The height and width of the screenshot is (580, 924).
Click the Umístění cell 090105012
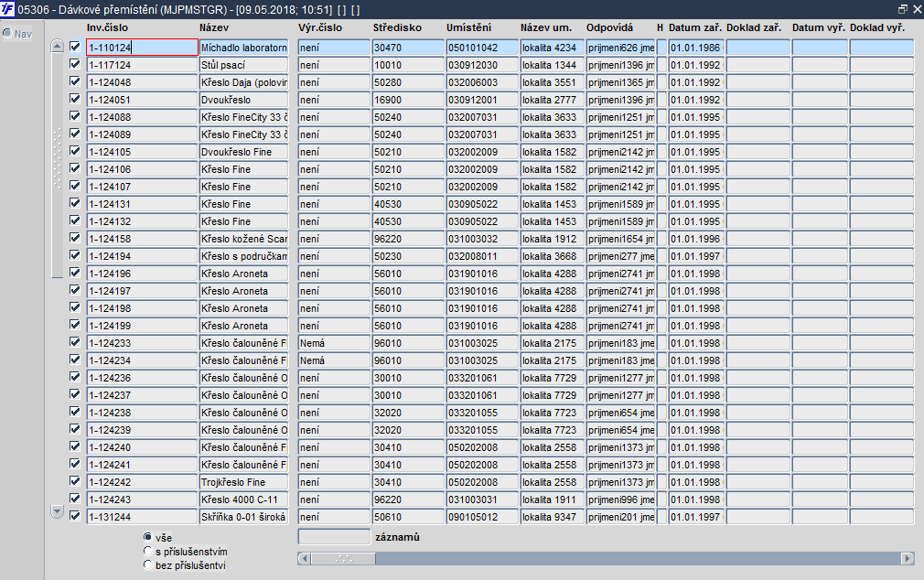pos(482,517)
